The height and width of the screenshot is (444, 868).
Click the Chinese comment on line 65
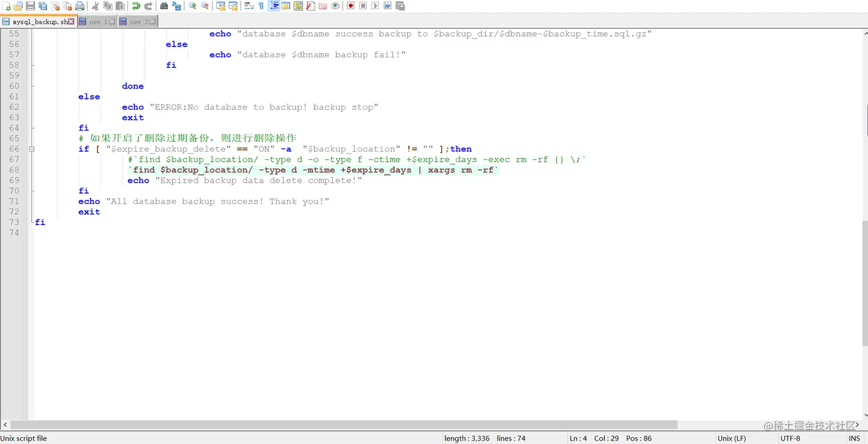[188, 138]
